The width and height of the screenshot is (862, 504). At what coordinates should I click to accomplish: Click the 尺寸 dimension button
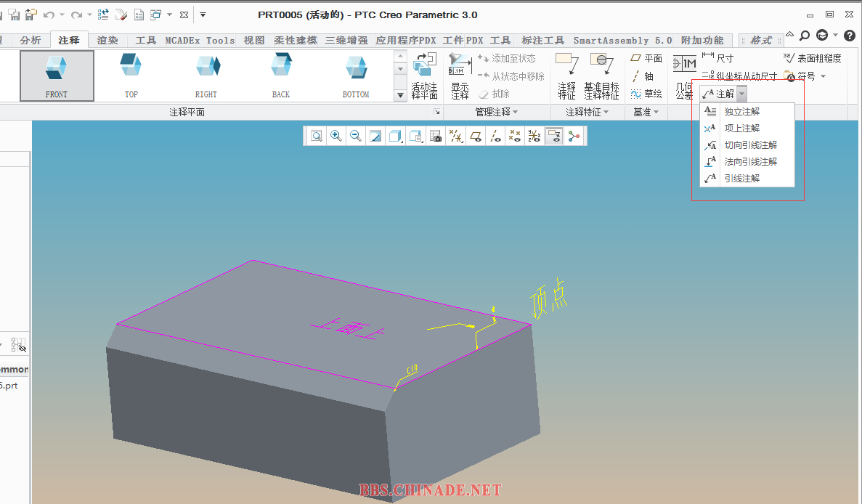click(718, 58)
